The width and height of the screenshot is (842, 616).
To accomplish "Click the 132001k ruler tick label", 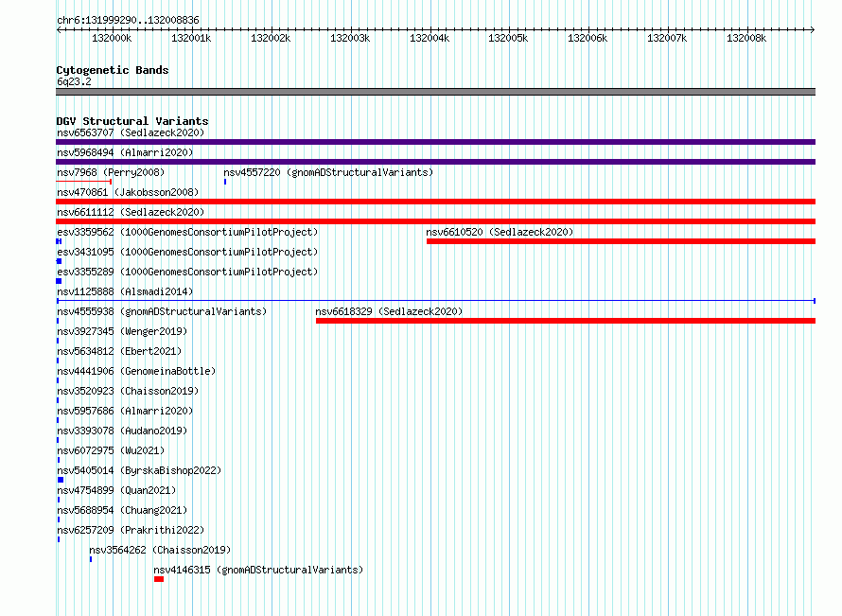I will (191, 38).
